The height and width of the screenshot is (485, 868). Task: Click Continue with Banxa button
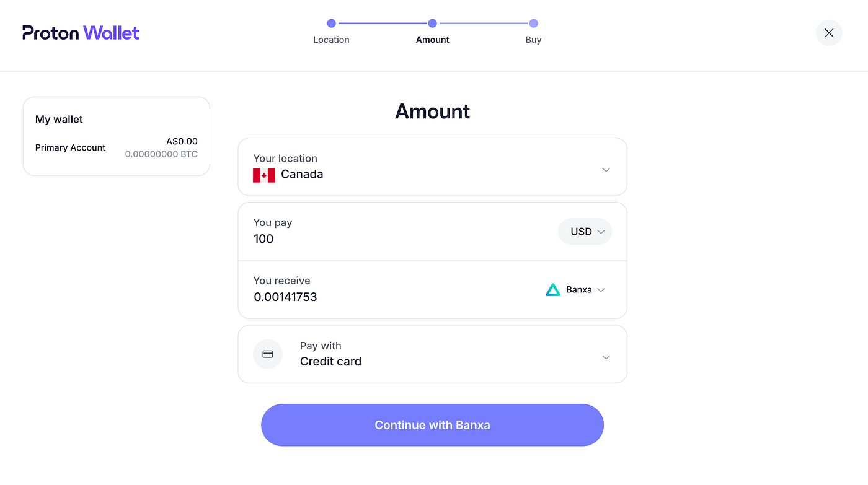click(433, 425)
